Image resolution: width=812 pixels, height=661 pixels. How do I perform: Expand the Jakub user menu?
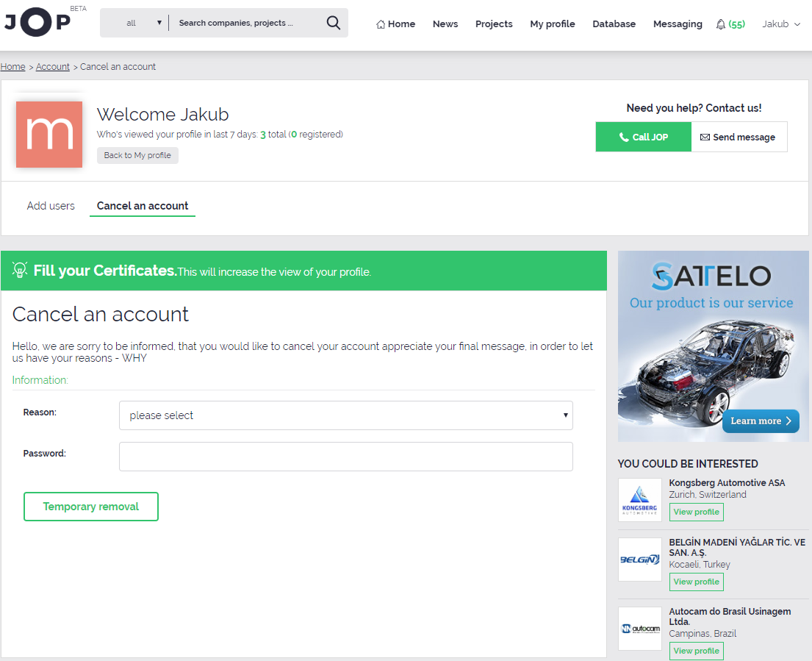point(781,24)
